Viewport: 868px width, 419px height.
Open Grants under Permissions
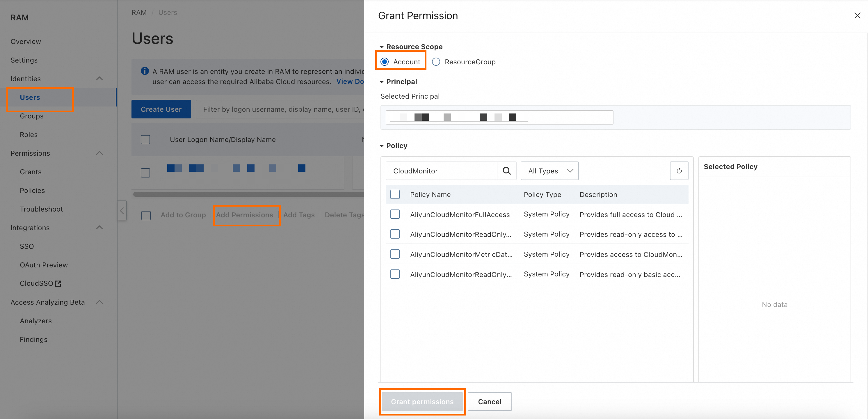click(x=31, y=172)
